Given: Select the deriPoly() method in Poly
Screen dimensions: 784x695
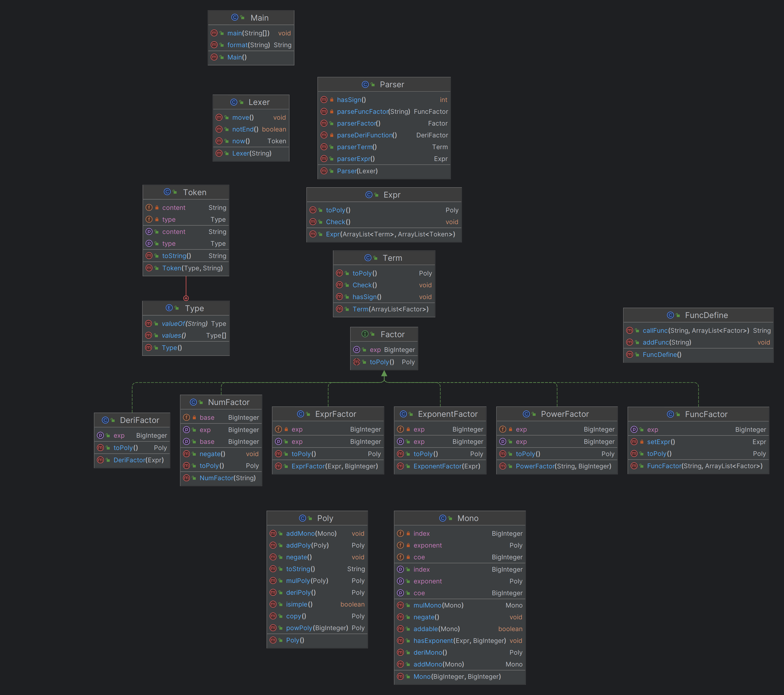Looking at the screenshot, I should tap(317, 593).
